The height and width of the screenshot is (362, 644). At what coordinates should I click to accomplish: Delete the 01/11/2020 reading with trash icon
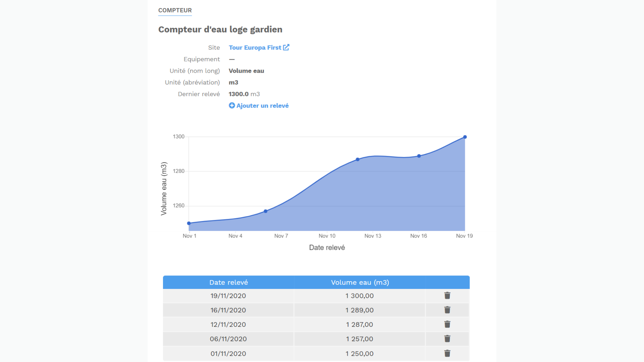(x=447, y=353)
